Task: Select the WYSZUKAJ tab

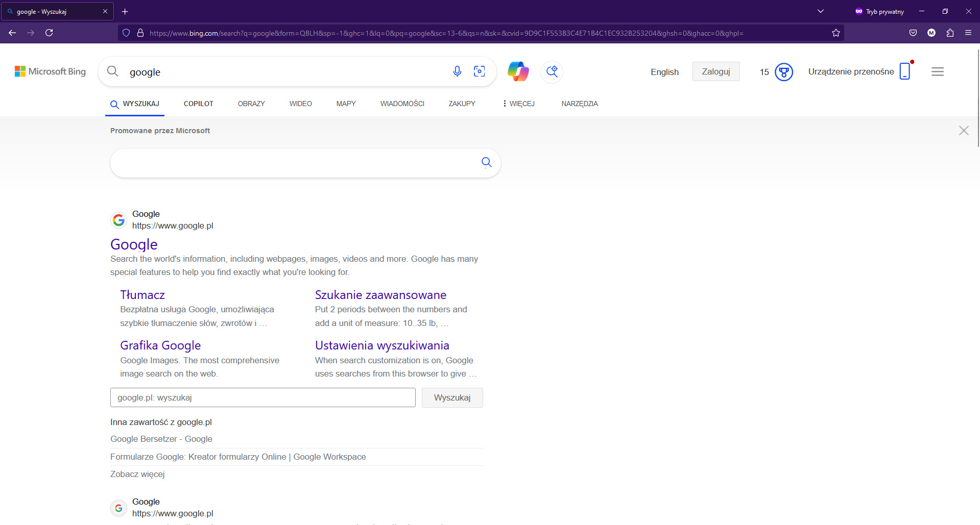Action: pyautogui.click(x=135, y=104)
